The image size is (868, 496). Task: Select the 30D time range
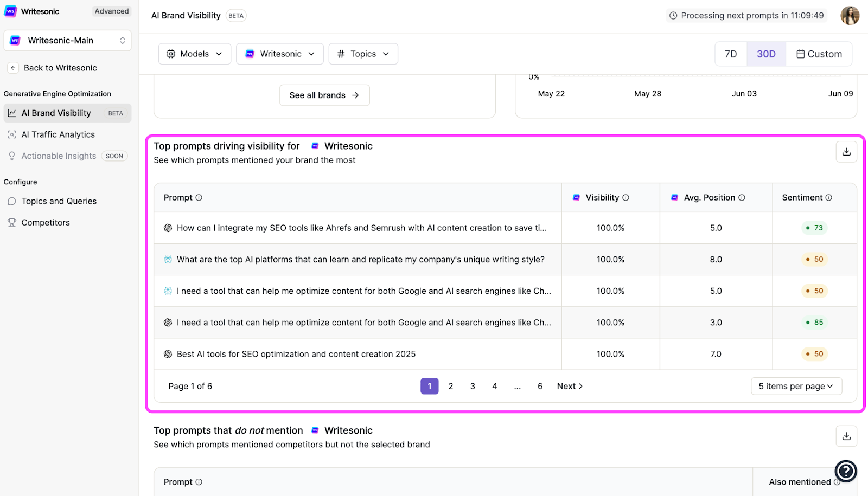pos(766,54)
